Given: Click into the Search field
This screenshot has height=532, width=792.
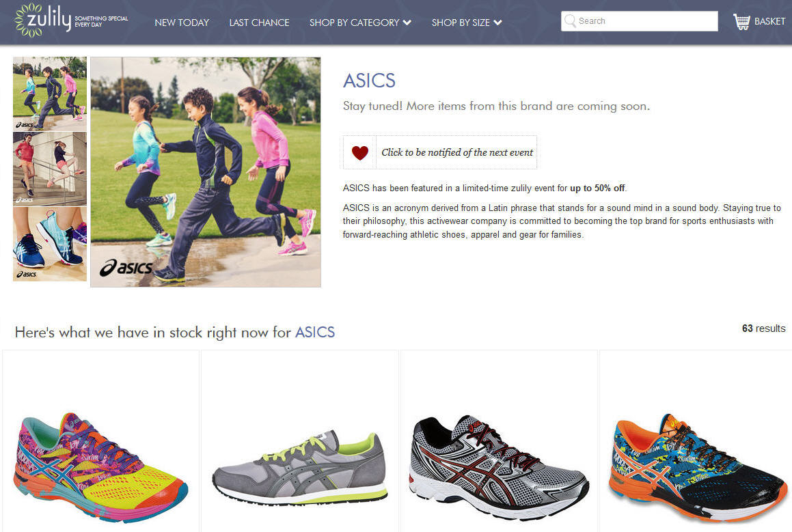Looking at the screenshot, I should click(x=639, y=21).
